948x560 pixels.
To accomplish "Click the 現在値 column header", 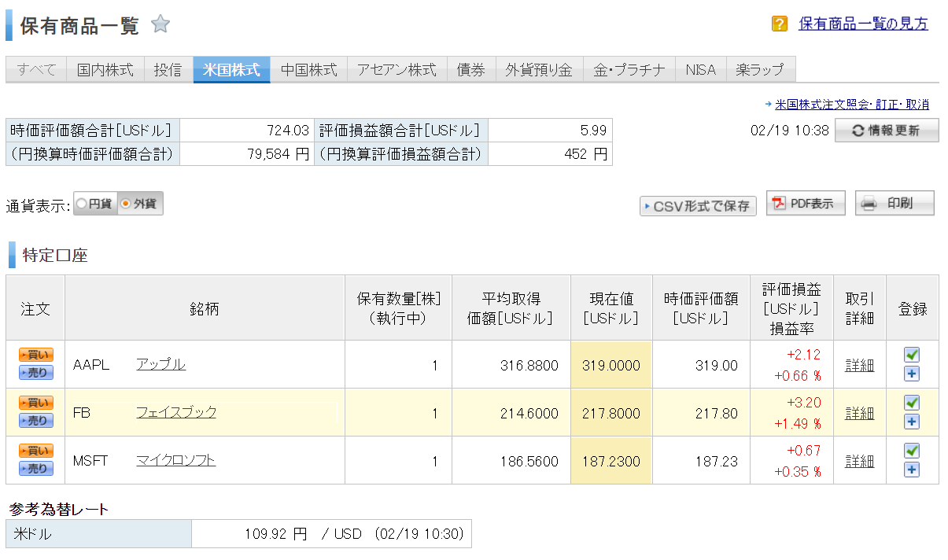I will [611, 308].
